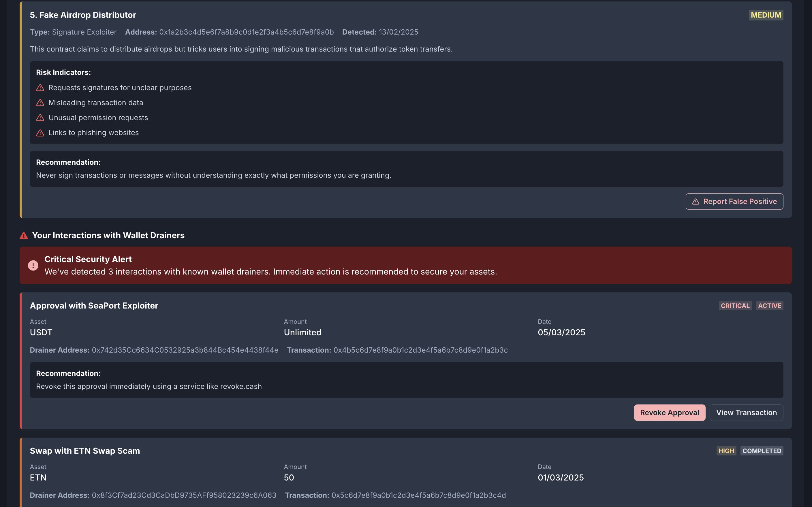Open View Transaction for SeaPort approval

746,413
